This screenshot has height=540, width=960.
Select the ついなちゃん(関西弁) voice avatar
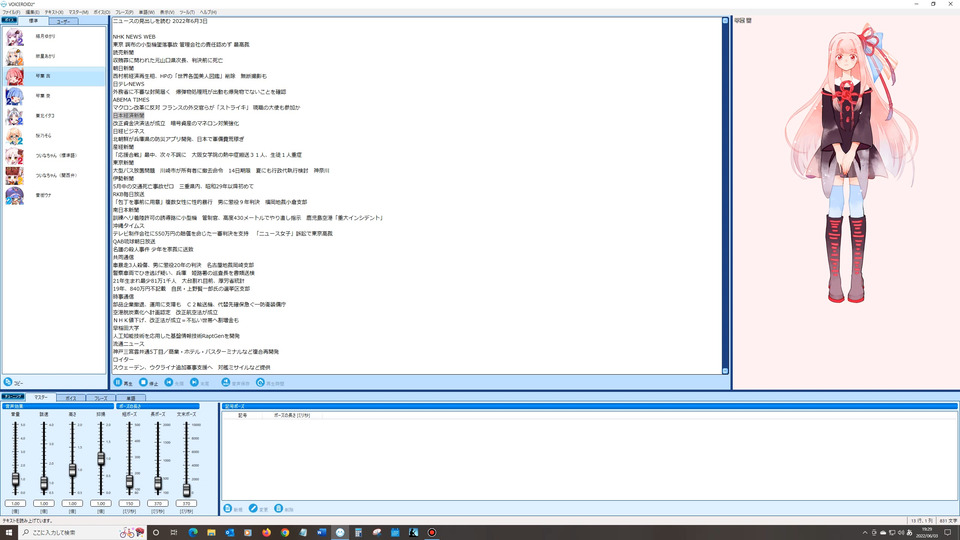(14, 176)
